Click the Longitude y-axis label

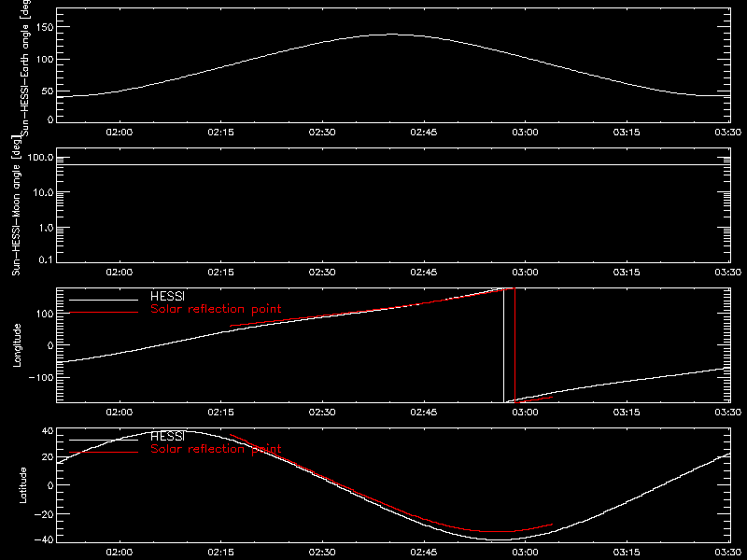[x=17, y=345]
